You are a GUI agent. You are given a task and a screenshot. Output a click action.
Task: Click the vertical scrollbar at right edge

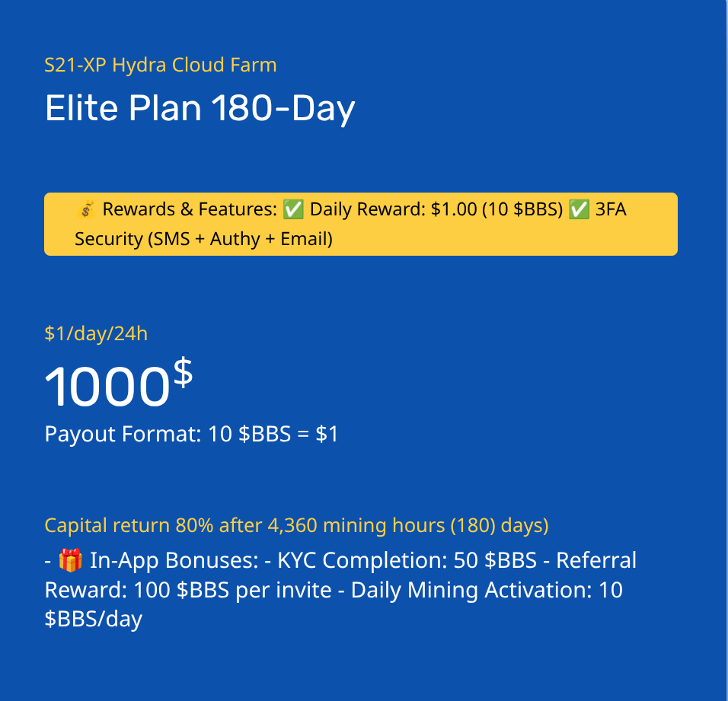coord(726,350)
